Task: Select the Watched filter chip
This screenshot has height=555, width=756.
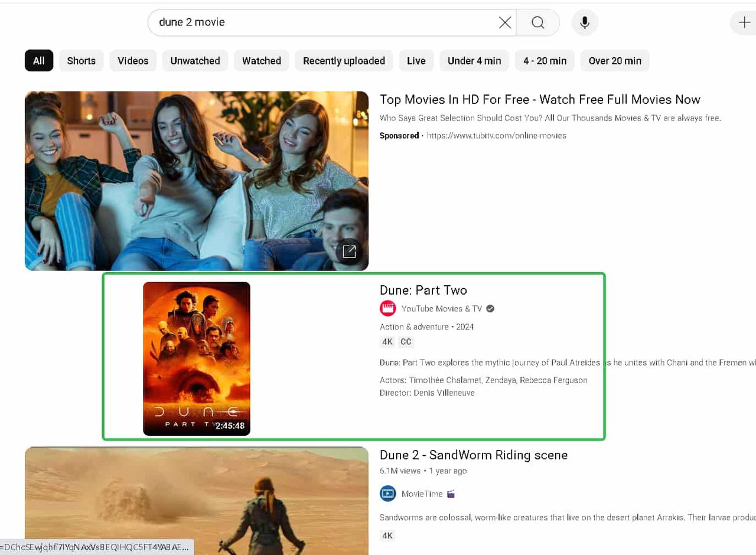Action: (261, 61)
